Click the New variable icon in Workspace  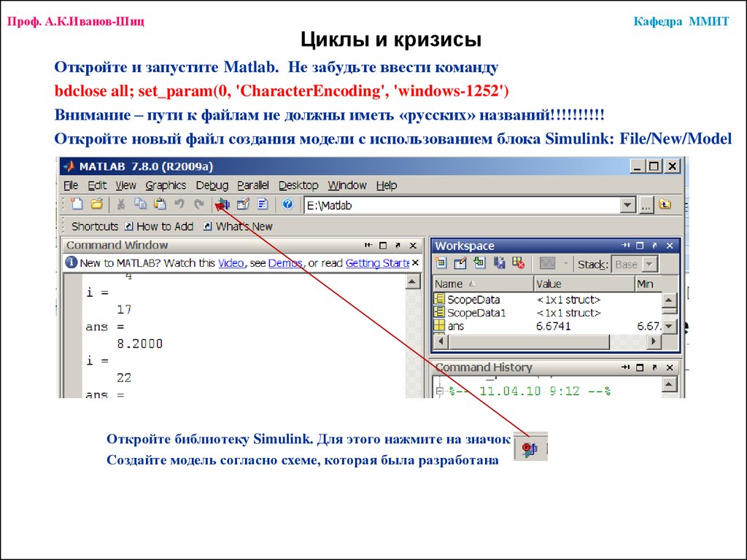coord(441,262)
